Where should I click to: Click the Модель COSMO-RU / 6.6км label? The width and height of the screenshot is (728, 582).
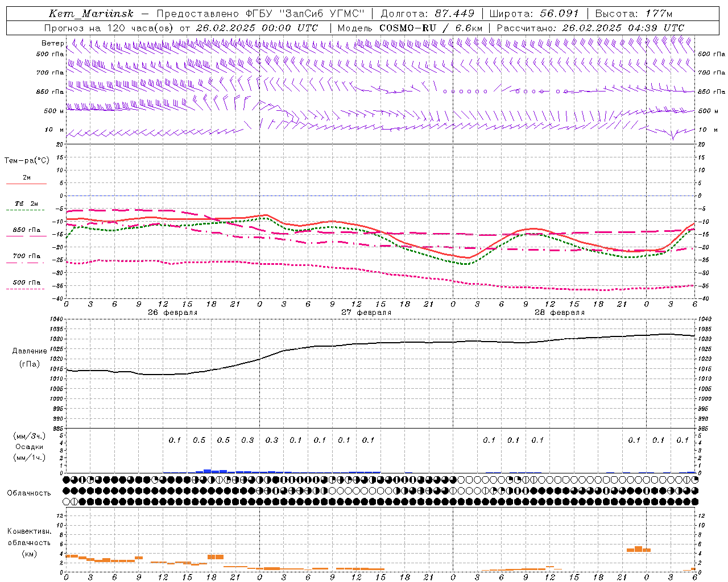tap(410, 28)
